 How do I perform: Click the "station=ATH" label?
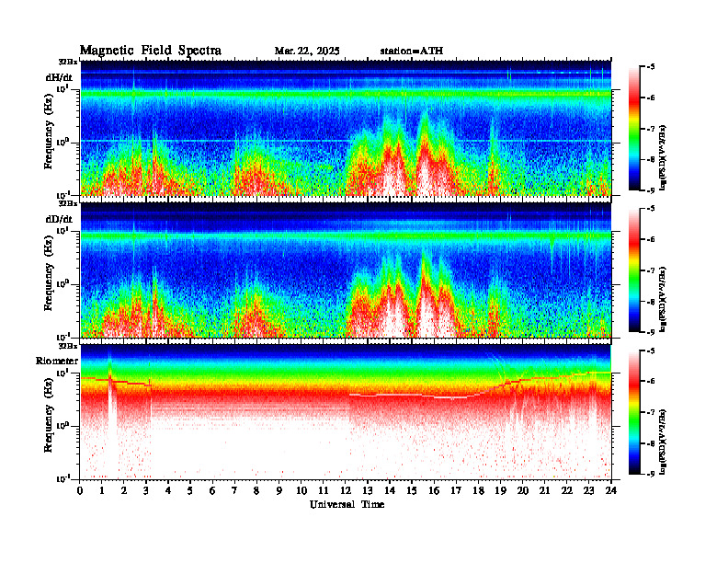412,51
